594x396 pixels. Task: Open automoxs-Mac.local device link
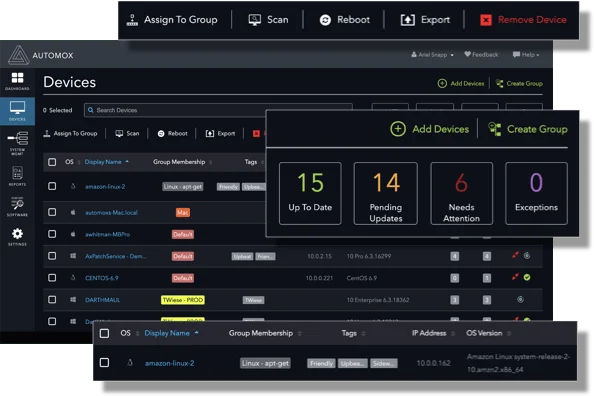(111, 213)
